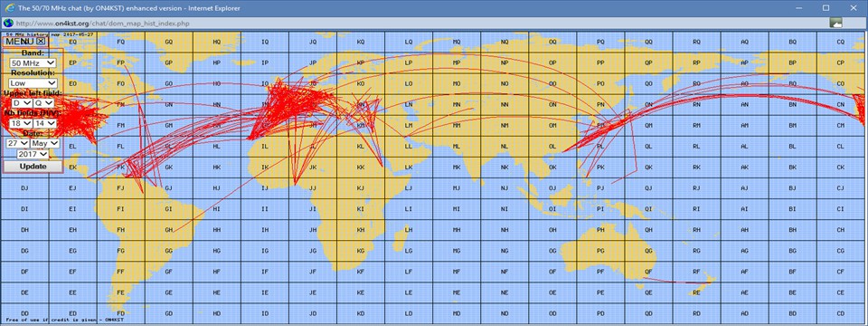Open the Band dropdown showing 50 MHz
Screen dimensions: 868x326
click(x=33, y=63)
